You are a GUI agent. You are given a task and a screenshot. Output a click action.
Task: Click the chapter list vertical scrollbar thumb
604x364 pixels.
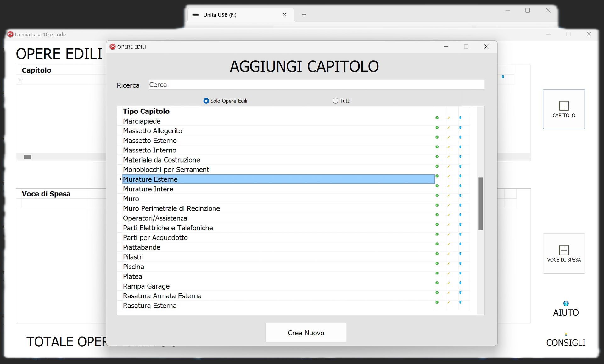coord(480,204)
